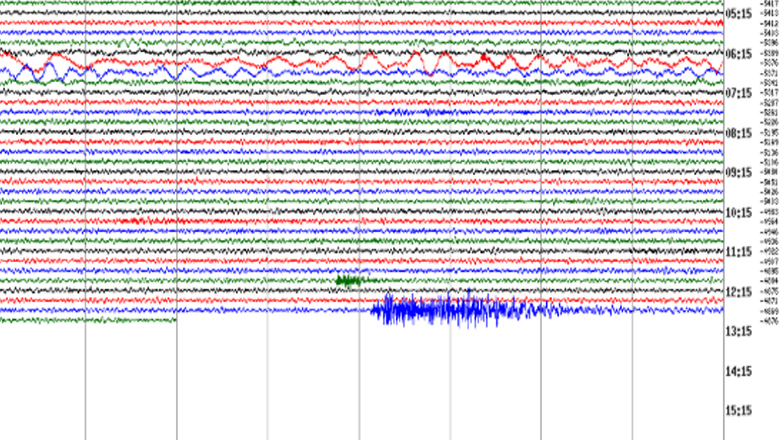782x440 pixels.
Task: Click the 13:15 time label
Action: pyautogui.click(x=738, y=332)
